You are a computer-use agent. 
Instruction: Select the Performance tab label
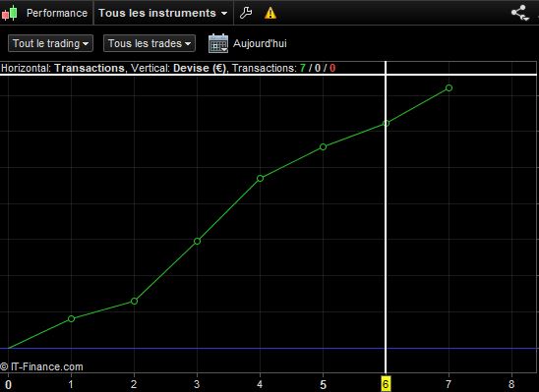57,13
